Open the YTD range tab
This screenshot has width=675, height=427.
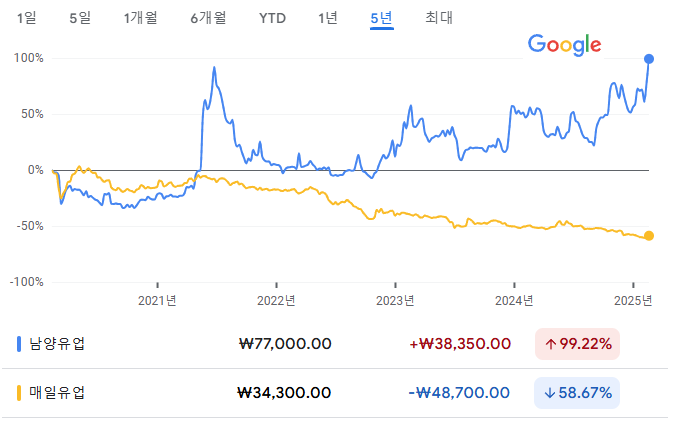pyautogui.click(x=272, y=19)
